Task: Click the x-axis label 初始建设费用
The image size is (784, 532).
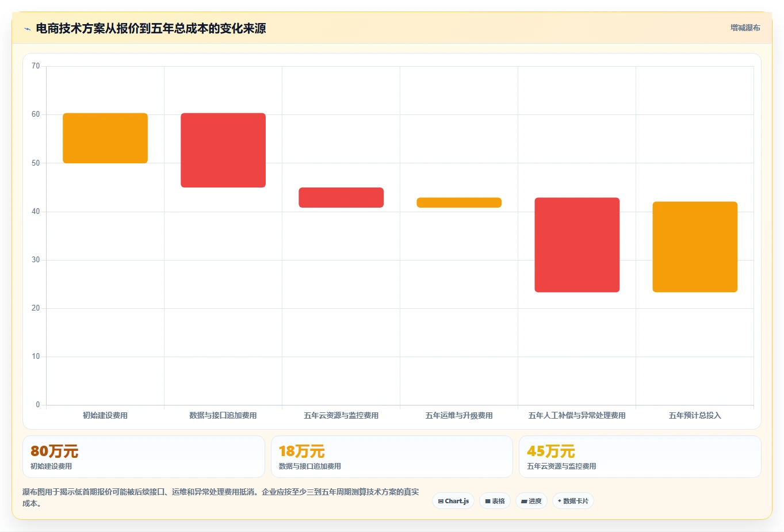Action: pyautogui.click(x=105, y=415)
